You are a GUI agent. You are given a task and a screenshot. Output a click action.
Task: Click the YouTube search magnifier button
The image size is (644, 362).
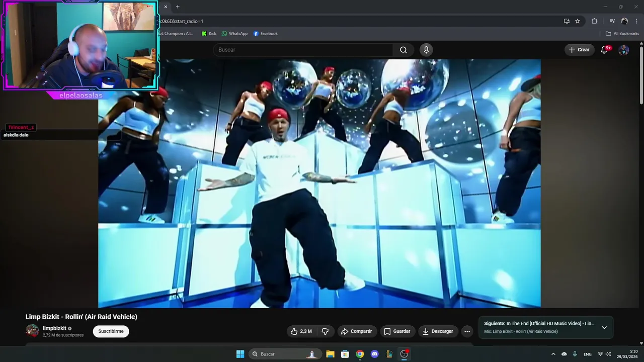pos(404,50)
